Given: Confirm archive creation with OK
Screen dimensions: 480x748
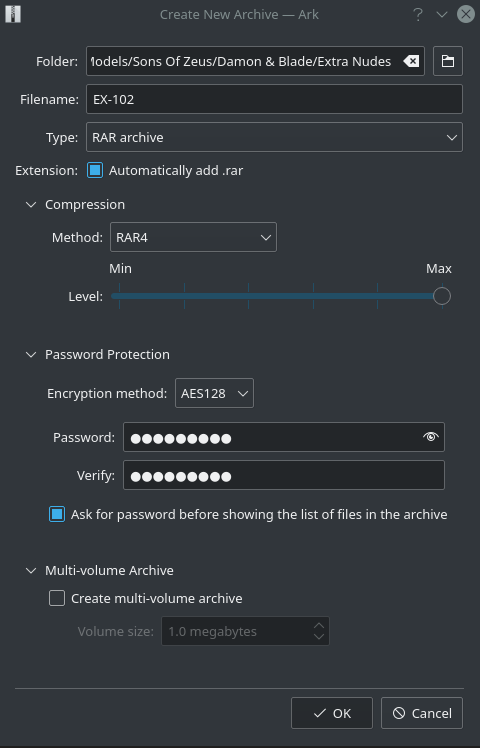Looking at the screenshot, I should (x=332, y=713).
